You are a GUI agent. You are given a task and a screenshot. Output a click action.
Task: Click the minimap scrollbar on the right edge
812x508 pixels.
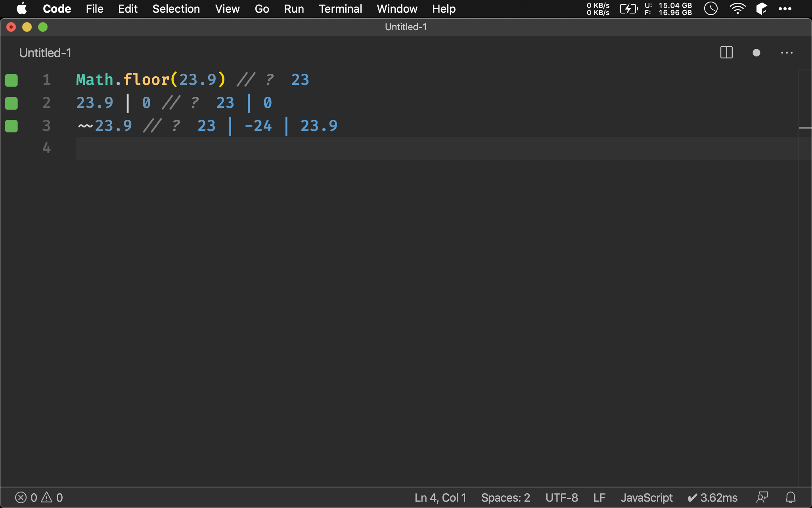click(805, 128)
